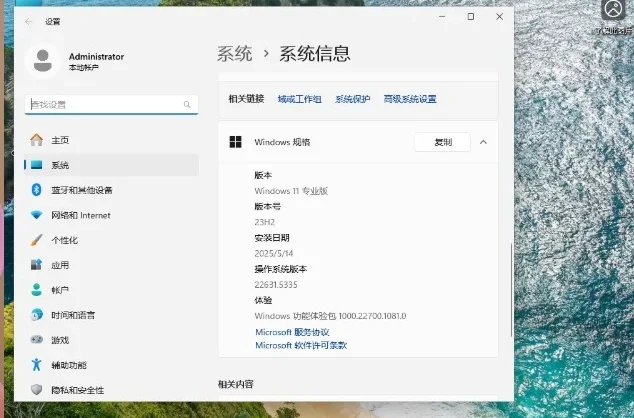Click the 系统信息 page title

pos(315,54)
